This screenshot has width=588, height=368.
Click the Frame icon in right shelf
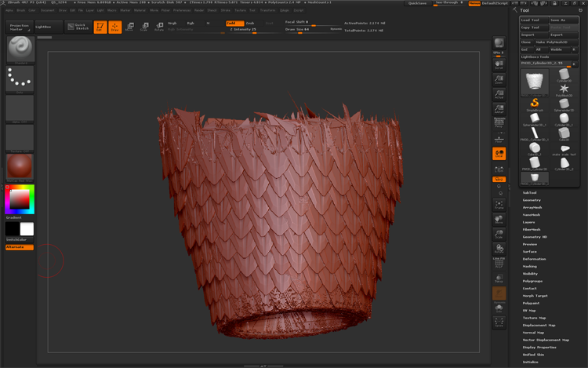499,205
